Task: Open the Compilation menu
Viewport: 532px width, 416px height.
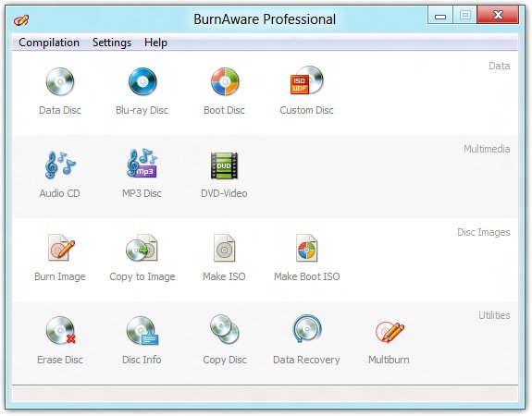Action: [49, 43]
